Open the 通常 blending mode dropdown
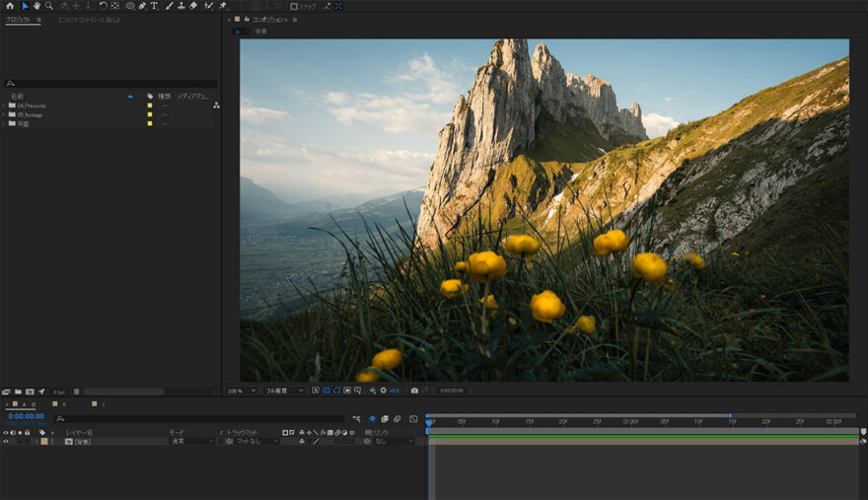This screenshot has height=500, width=868. [191, 441]
